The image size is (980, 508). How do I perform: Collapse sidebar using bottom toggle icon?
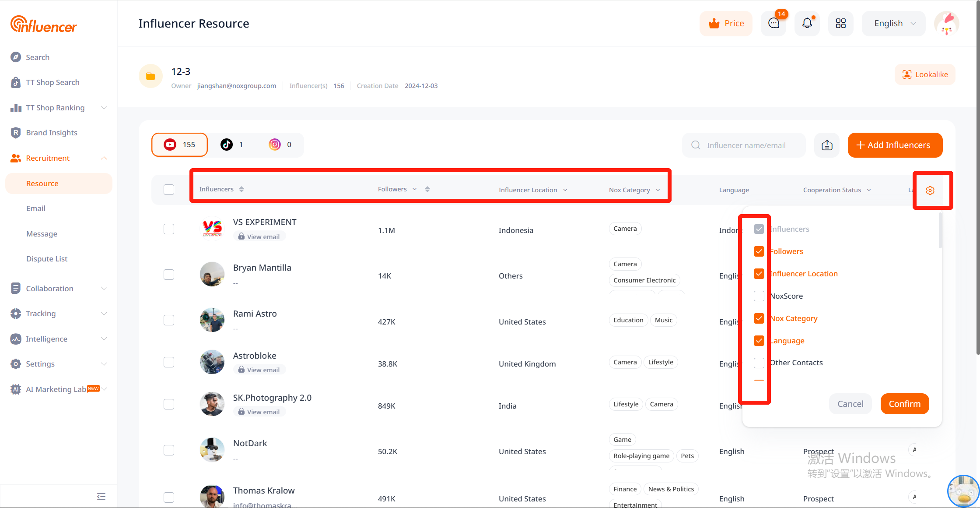pyautogui.click(x=101, y=496)
